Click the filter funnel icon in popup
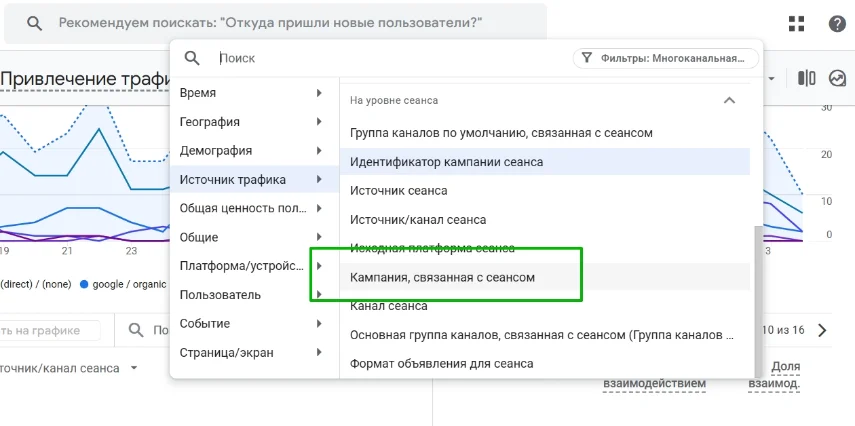 pyautogui.click(x=587, y=59)
